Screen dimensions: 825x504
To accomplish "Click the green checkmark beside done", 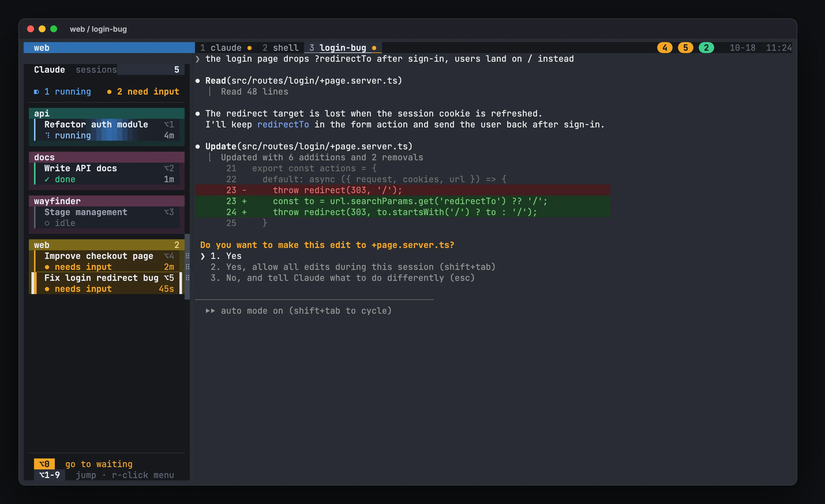I will pos(47,180).
